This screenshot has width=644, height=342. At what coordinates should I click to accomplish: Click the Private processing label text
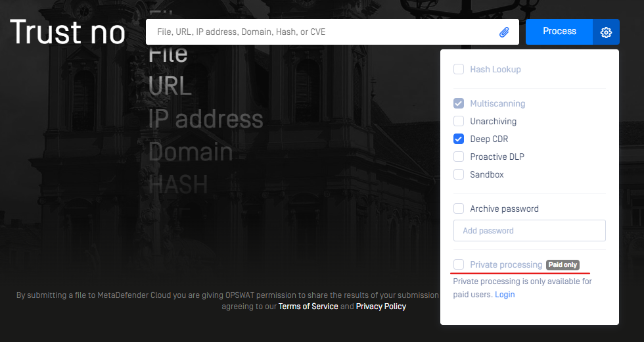tap(506, 264)
